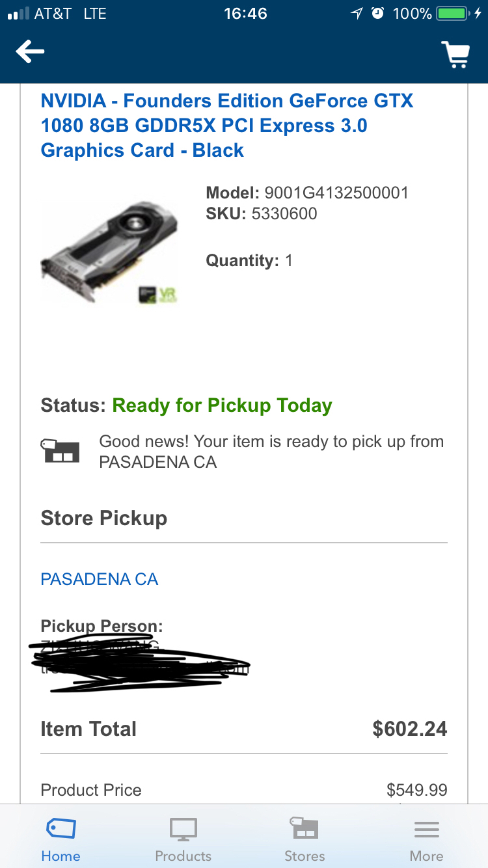
Task: Tap the back arrow icon
Action: pos(31,51)
